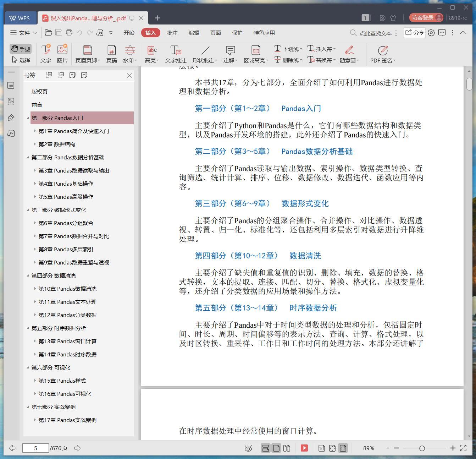Click the page number input field
The height and width of the screenshot is (459, 476).
click(35, 448)
